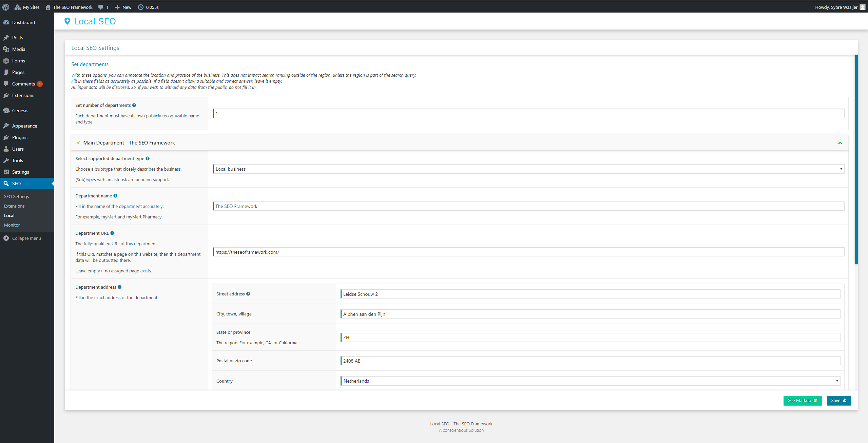Image resolution: width=868 pixels, height=443 pixels.
Task: Open the Users menu
Action: [27, 149]
